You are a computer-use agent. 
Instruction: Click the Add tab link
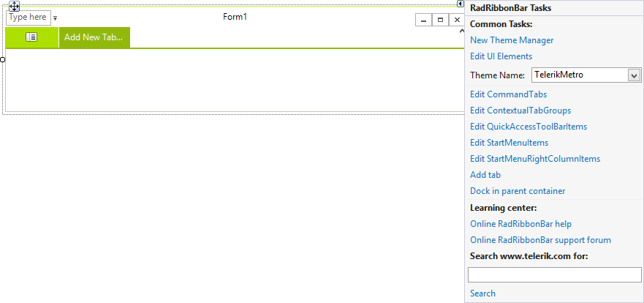[x=485, y=175]
